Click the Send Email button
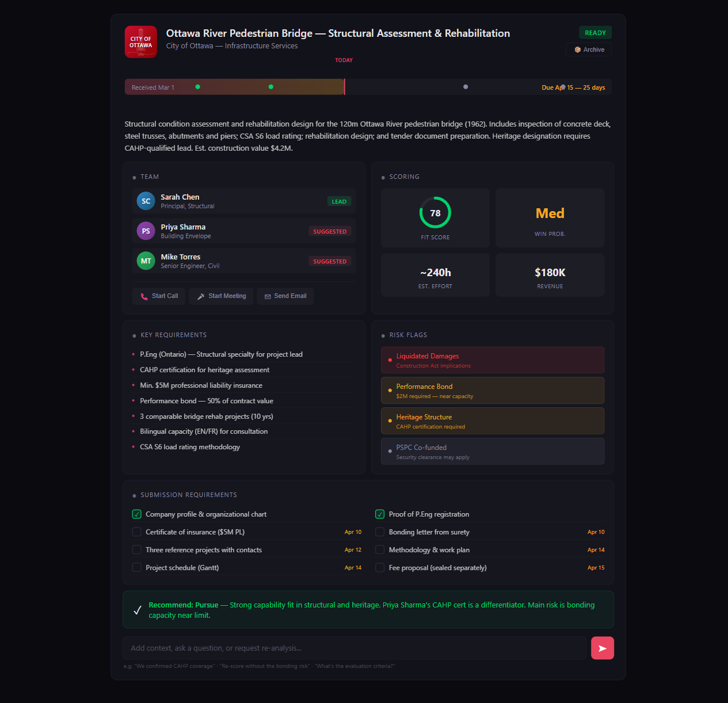The image size is (728, 703). pyautogui.click(x=285, y=296)
